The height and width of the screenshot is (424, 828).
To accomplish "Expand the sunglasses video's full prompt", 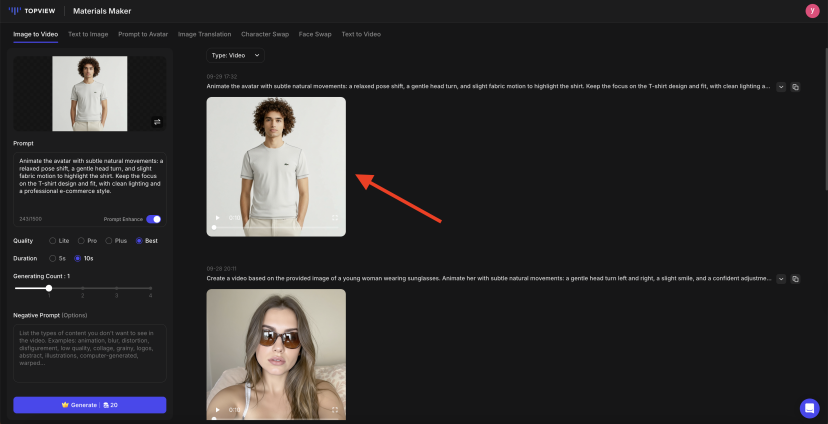I will coord(781,279).
